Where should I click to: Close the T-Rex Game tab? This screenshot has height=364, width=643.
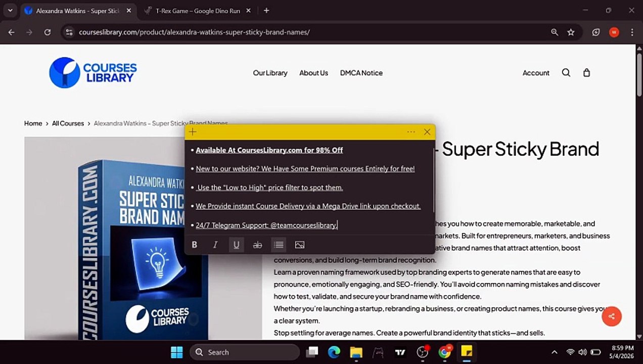[249, 11]
